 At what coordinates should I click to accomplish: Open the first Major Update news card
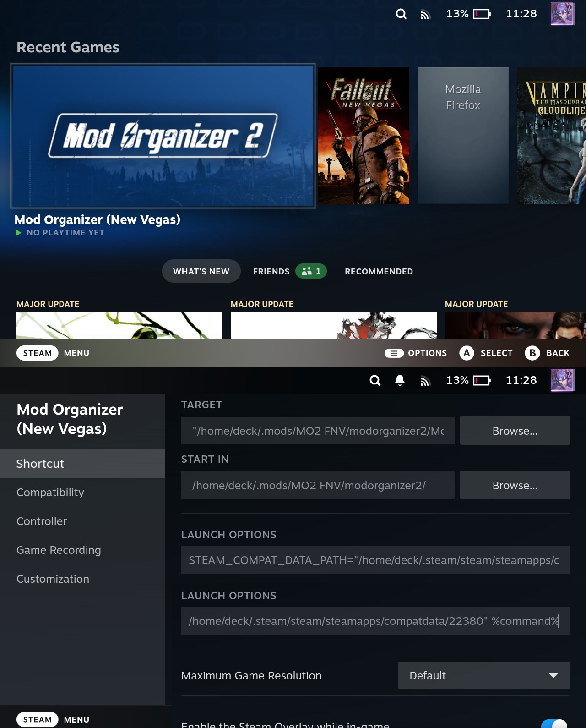point(119,325)
